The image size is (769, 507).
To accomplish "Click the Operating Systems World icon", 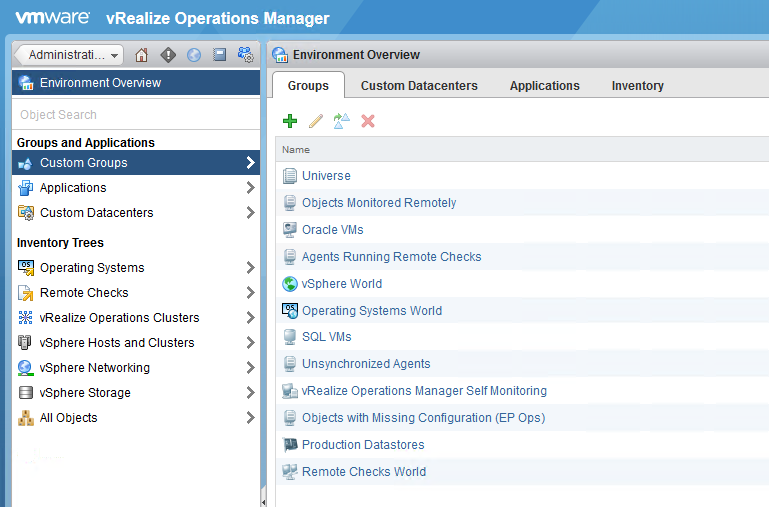I will click(x=290, y=310).
